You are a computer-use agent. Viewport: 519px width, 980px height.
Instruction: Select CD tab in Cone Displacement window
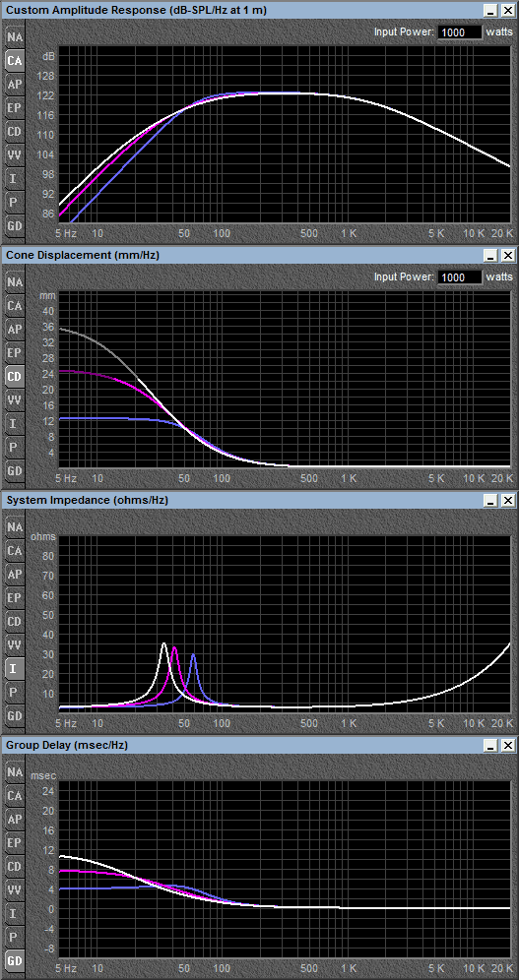click(x=15, y=377)
